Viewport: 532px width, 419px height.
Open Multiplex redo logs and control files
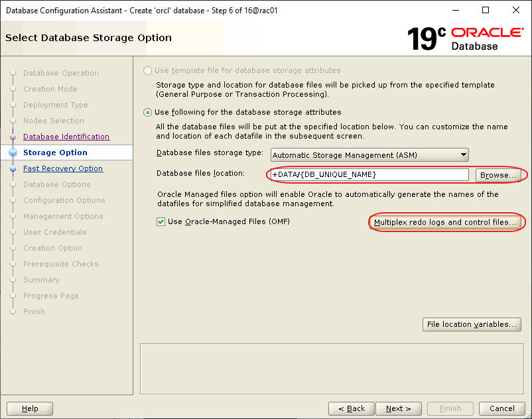tap(445, 222)
